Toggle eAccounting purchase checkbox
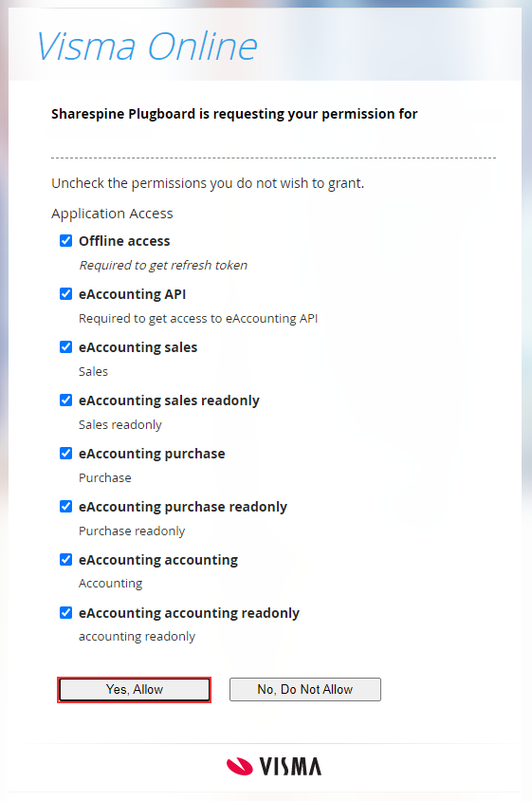The height and width of the screenshot is (801, 532). tap(65, 453)
